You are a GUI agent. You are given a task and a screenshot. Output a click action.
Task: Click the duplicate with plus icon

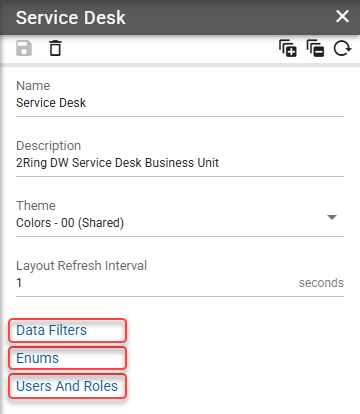click(x=288, y=49)
